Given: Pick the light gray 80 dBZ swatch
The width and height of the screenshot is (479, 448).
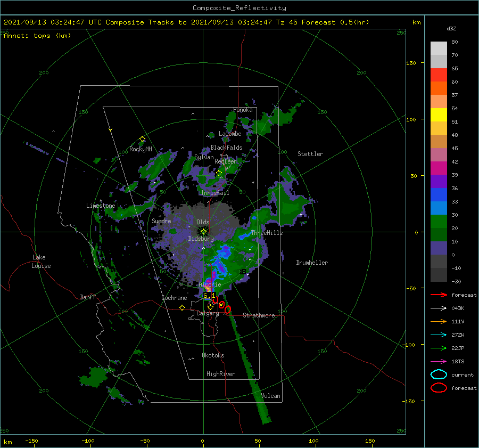Looking at the screenshot, I should click(x=439, y=48).
